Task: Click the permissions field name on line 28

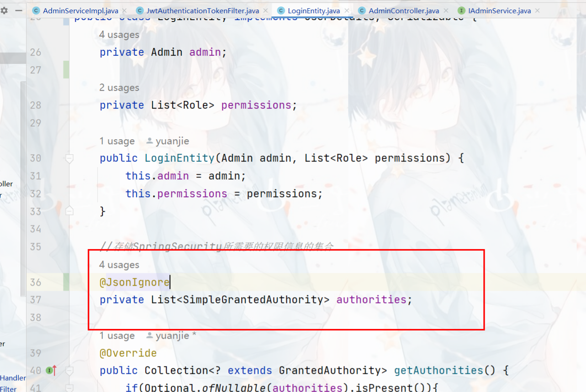Action: (x=256, y=105)
